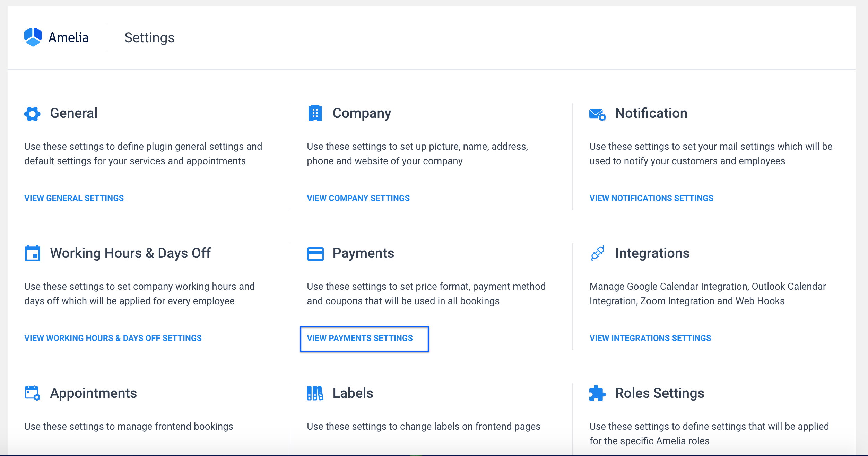Select the Settings heading in the header
The width and height of the screenshot is (868, 456).
[149, 37]
